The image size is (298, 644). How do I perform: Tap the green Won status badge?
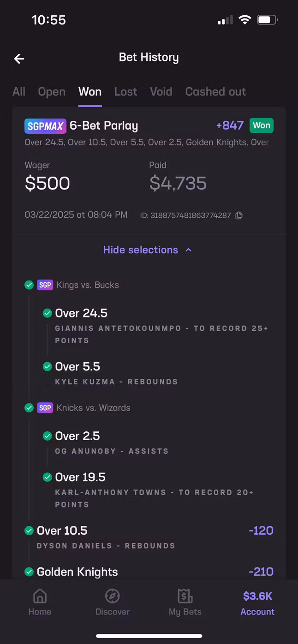262,125
